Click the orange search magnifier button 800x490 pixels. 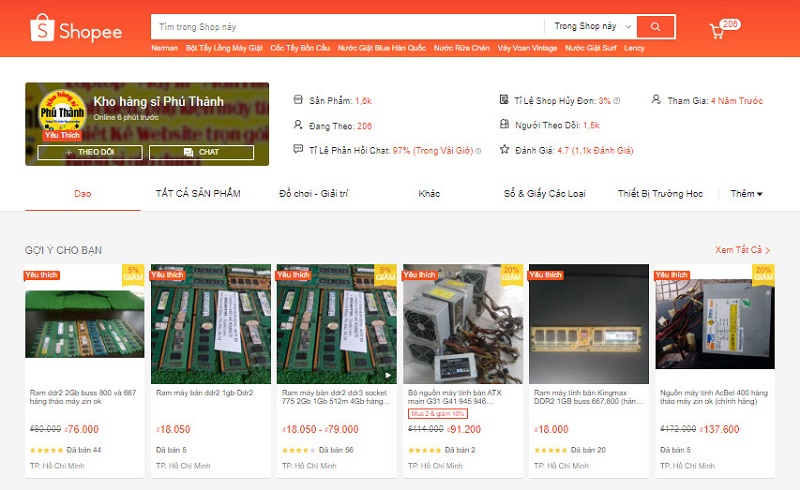656,27
